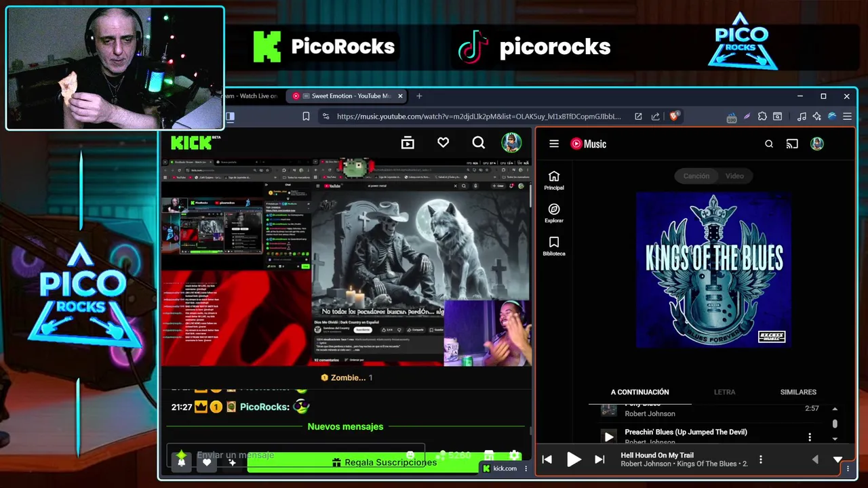868x488 pixels.
Task: Select the SIMILARES tab
Action: (798, 392)
